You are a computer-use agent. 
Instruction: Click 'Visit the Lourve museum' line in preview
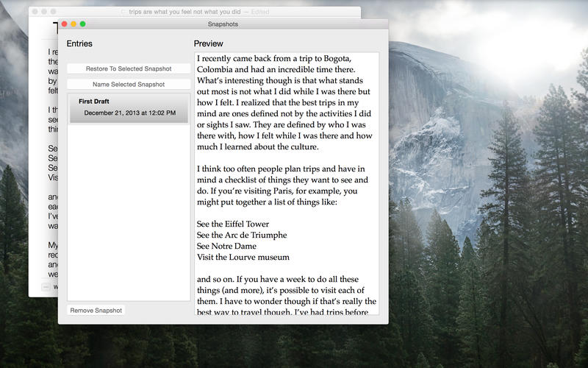click(x=243, y=257)
